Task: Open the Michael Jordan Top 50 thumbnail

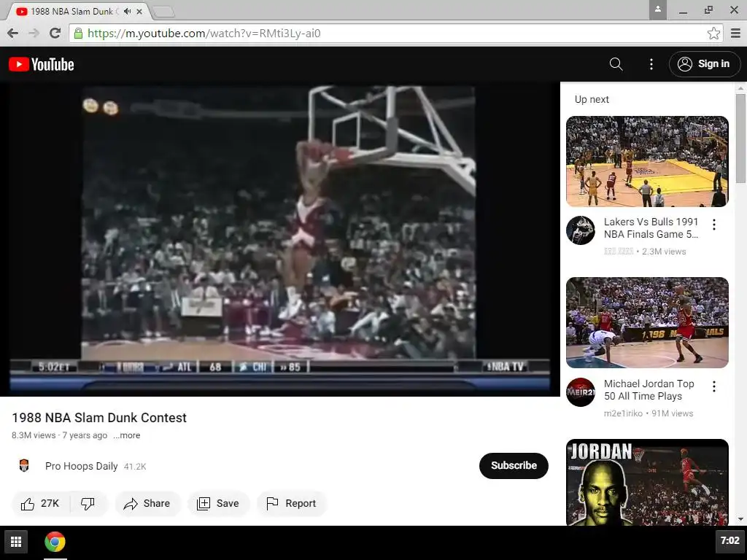Action: click(647, 323)
